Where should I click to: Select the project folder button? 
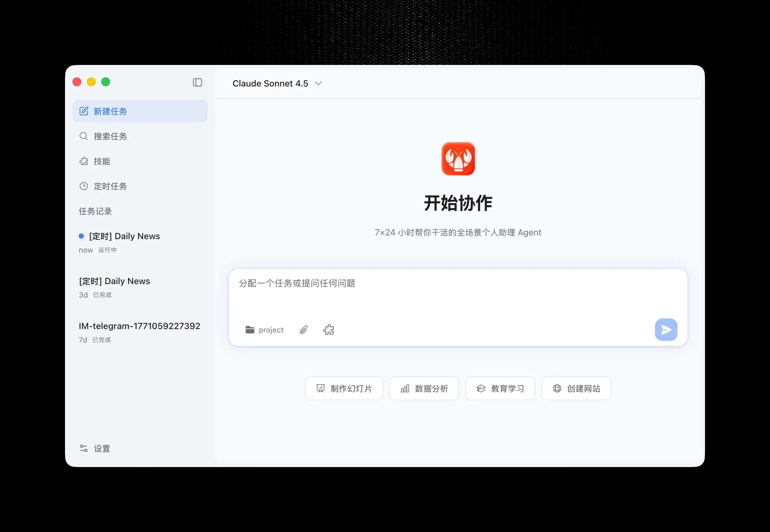coord(265,330)
